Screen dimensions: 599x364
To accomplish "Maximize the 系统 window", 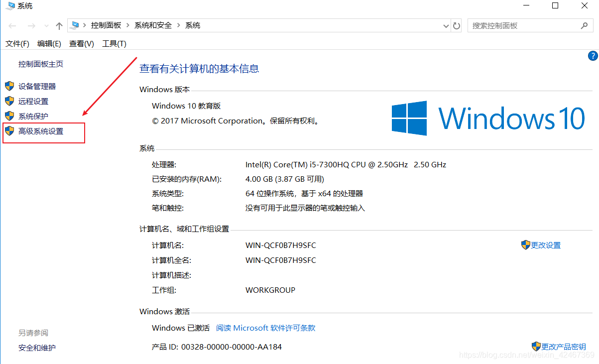I will (555, 6).
